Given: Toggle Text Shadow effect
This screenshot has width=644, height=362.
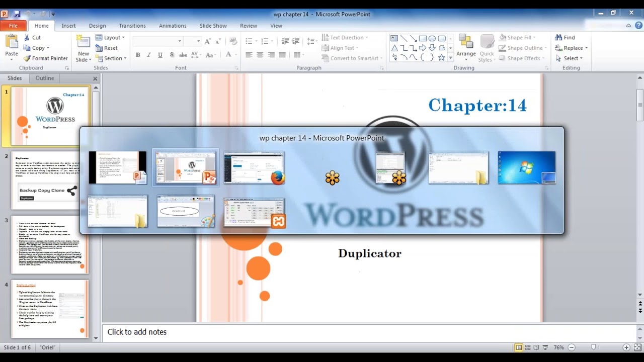Looking at the screenshot, I should 172,55.
